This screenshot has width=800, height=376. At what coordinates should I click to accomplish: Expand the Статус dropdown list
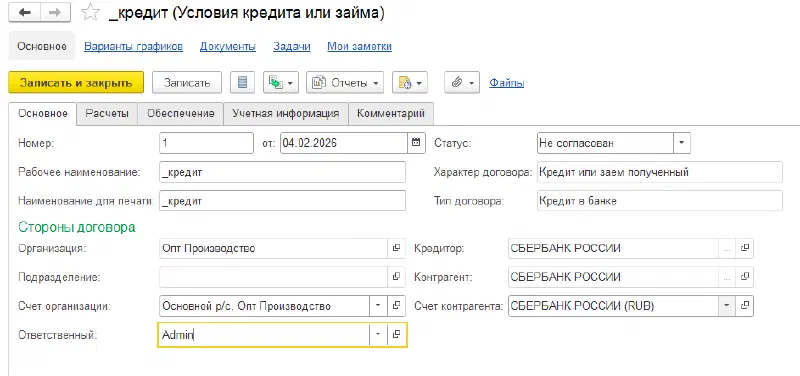682,143
